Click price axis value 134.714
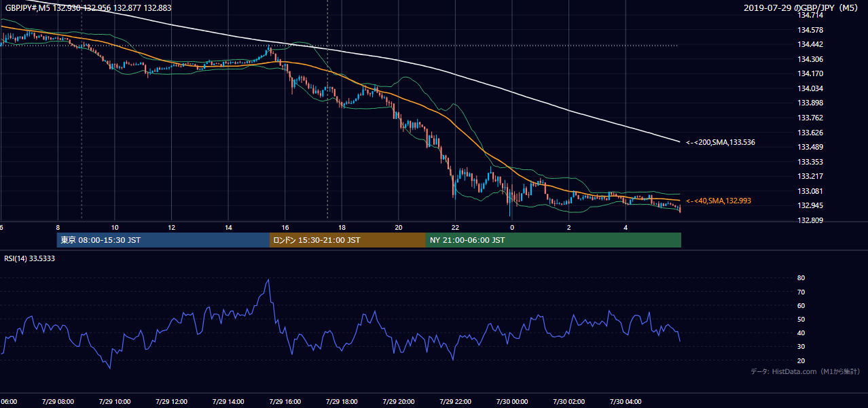Screen dimensions: 868x408 tap(809, 15)
